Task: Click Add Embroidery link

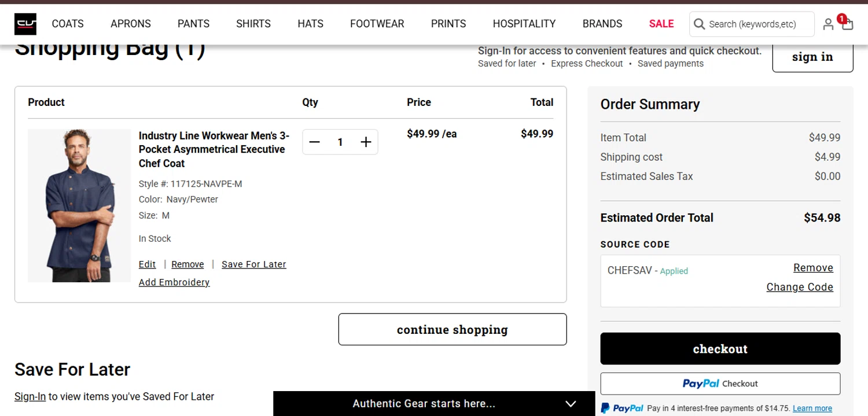Action: (x=174, y=282)
